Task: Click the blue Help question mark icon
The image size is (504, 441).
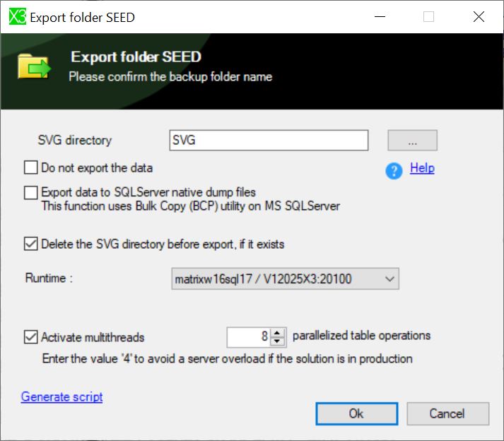Action: click(x=394, y=171)
